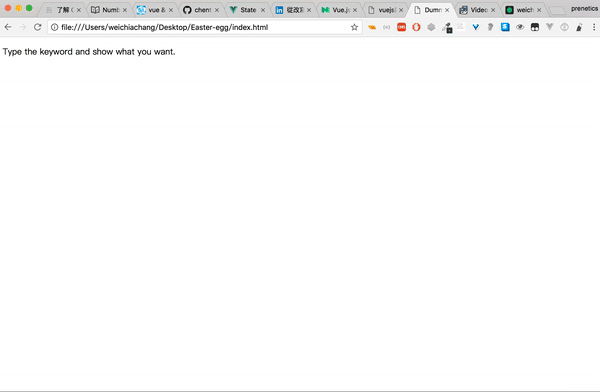The image size is (600, 392).
Task: Click the gray hexagon extension icon
Action: tap(431, 27)
